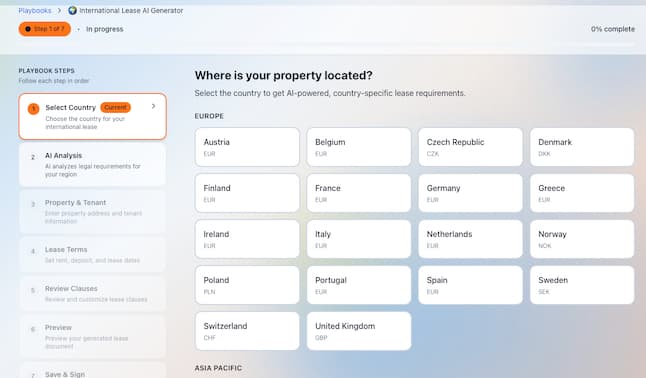This screenshot has height=378, width=646.
Task: Select the Germany card
Action: 470,193
